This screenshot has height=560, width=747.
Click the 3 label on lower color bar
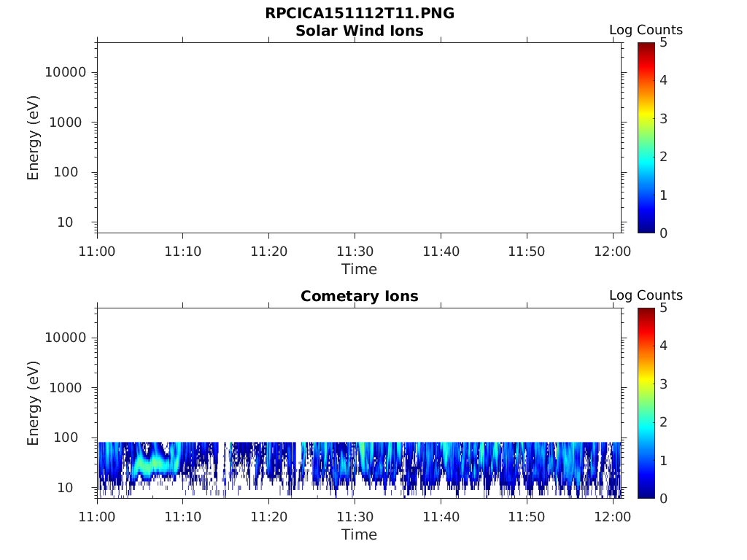tap(663, 384)
